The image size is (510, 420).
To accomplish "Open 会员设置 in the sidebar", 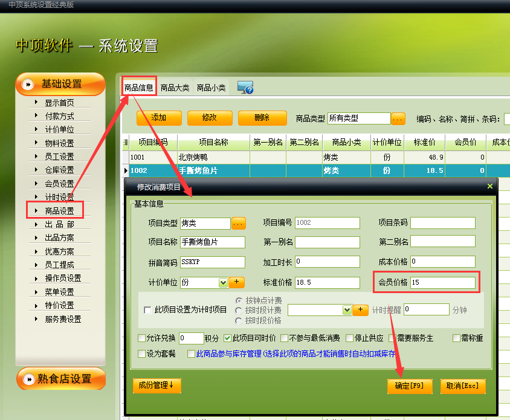I will [x=59, y=184].
